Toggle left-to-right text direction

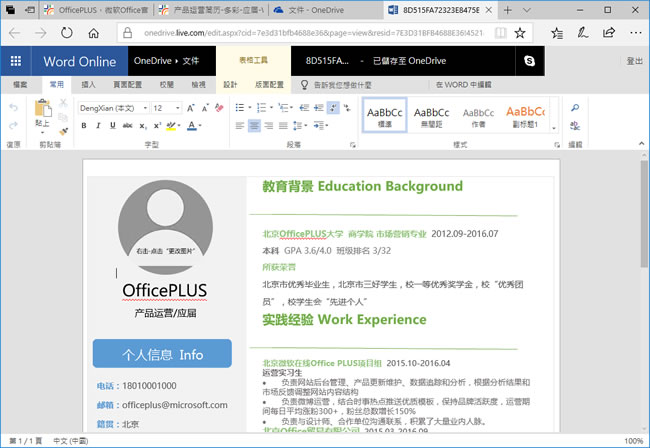pyautogui.click(x=333, y=108)
